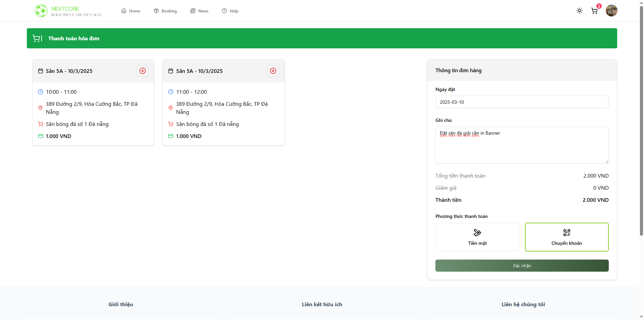Click the textarea resize handle corner
The image size is (644, 320).
click(x=607, y=162)
